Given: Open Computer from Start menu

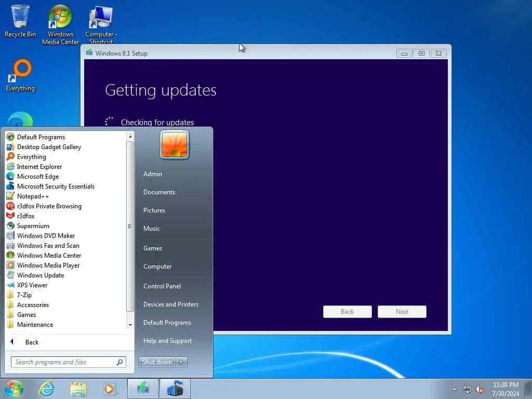Looking at the screenshot, I should pos(157,267).
